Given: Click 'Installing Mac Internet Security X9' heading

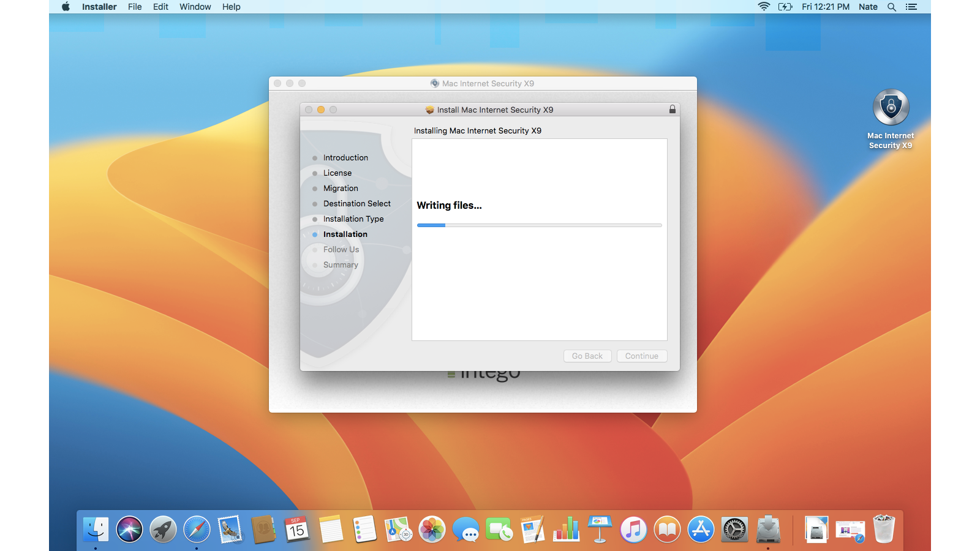Looking at the screenshot, I should click(478, 131).
